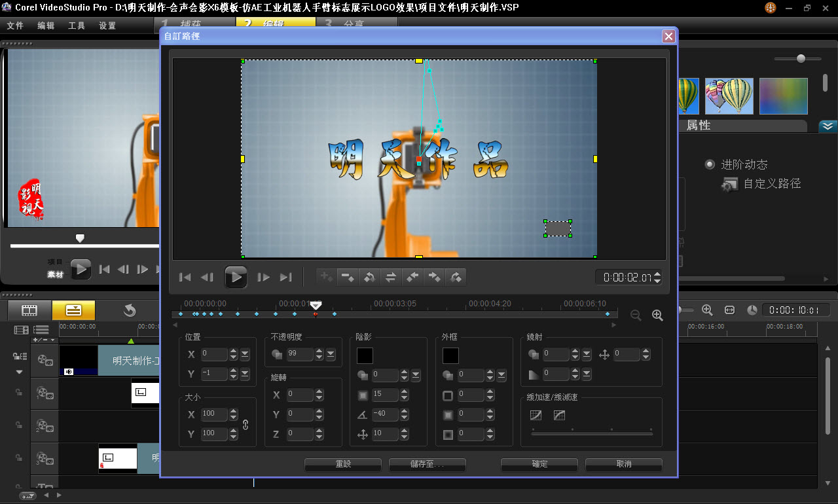Open opacity slider dropdown
This screenshot has height=504, width=838.
tap(331, 355)
